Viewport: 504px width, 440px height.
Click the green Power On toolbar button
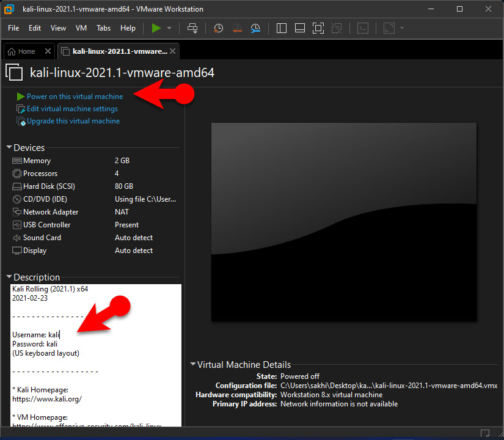pyautogui.click(x=156, y=28)
